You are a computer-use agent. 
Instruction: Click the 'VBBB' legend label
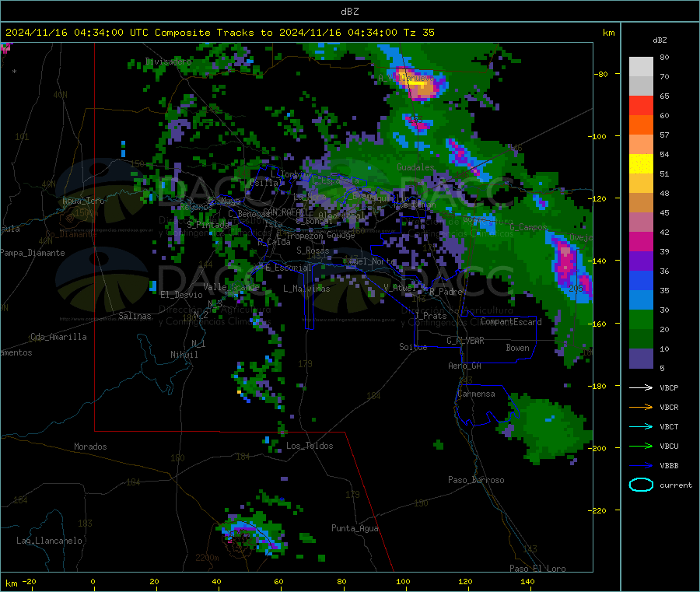tap(669, 465)
